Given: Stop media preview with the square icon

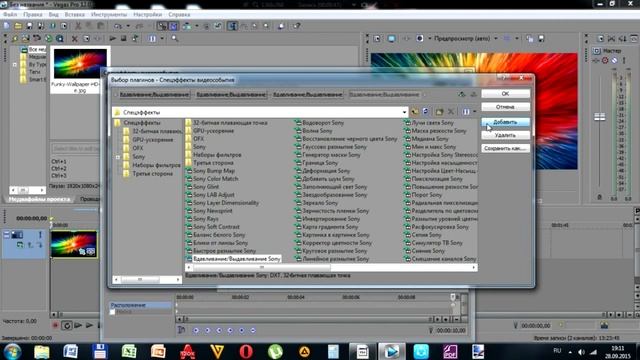Looking at the screenshot, I should pyautogui.click(x=123, y=39).
